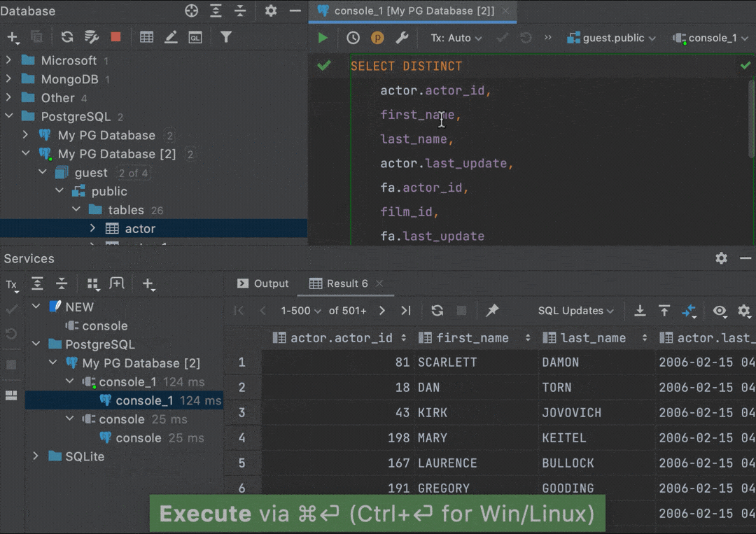Click the filter funnel icon in Database panel

(225, 37)
